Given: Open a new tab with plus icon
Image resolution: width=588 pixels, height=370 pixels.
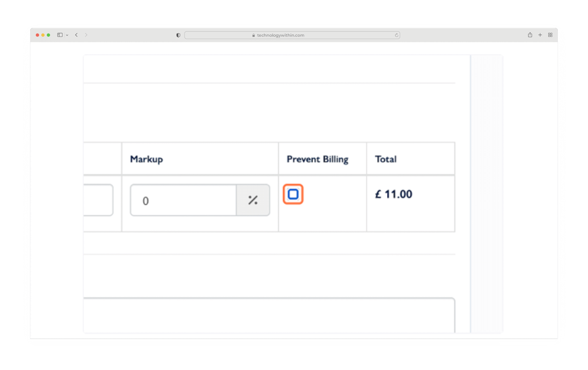Looking at the screenshot, I should point(540,35).
